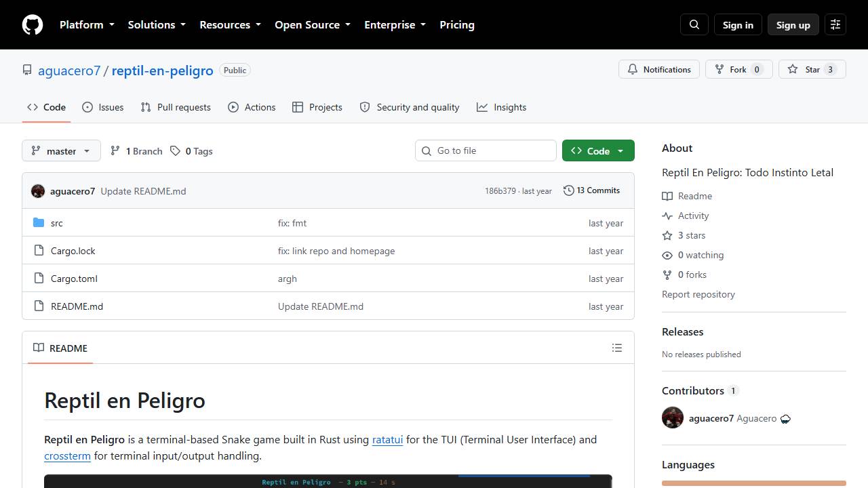This screenshot has height=488, width=868.
Task: Switch to the Issues tab
Action: (103, 107)
